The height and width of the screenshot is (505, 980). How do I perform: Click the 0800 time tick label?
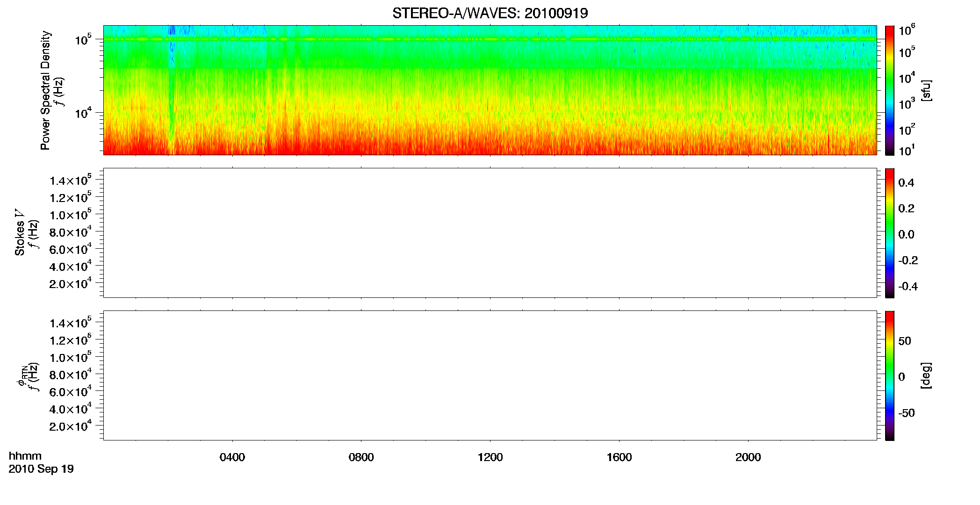coord(361,457)
